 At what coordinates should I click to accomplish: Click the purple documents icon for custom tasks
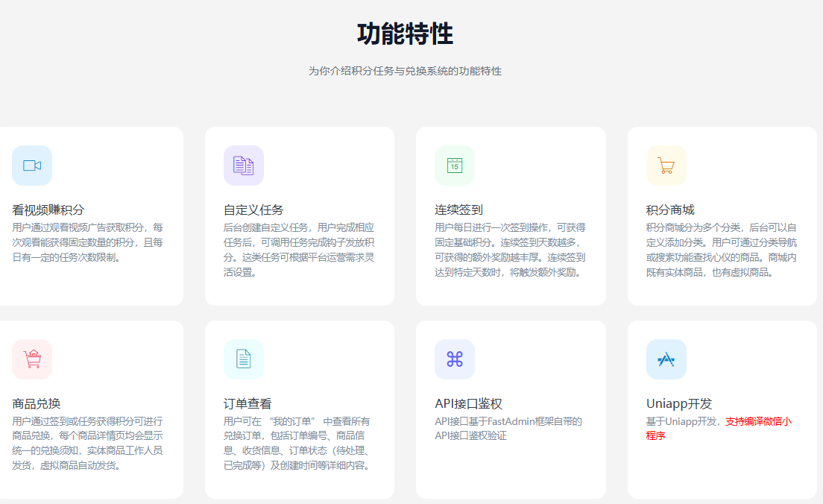[243, 166]
